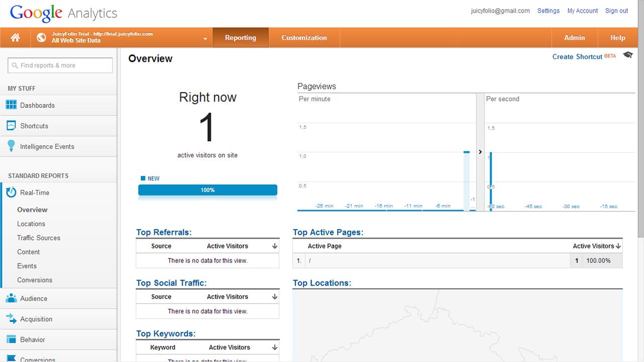Select Traffic Sources under Real-Time
The image size is (644, 362).
click(39, 238)
